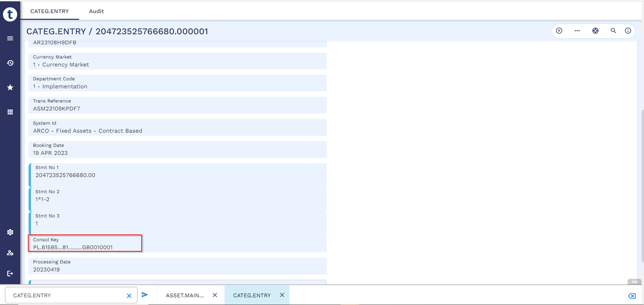Open settings gear icon in sidebar
Image resolution: width=644 pixels, height=305 pixels.
tap(10, 232)
